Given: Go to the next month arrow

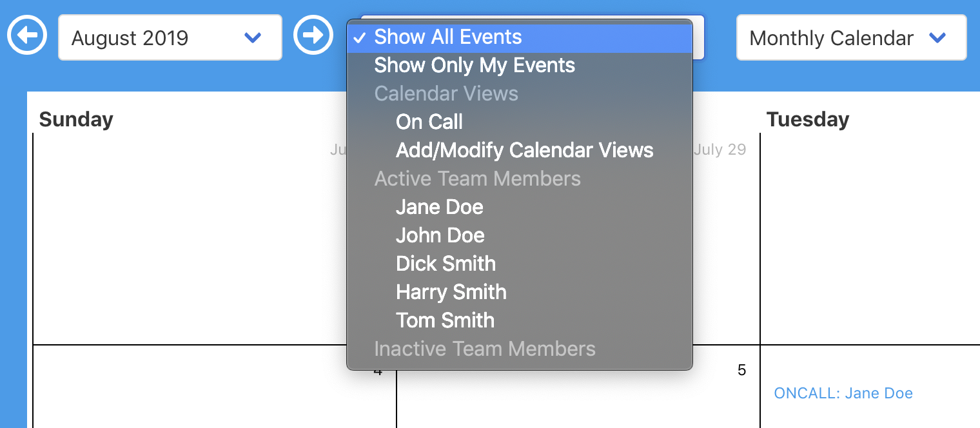Looking at the screenshot, I should (x=313, y=35).
